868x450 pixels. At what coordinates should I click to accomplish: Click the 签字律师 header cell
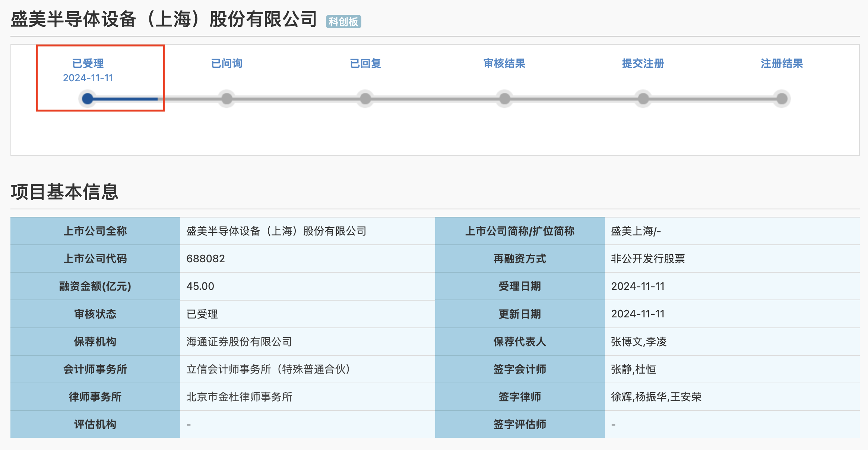pos(520,397)
